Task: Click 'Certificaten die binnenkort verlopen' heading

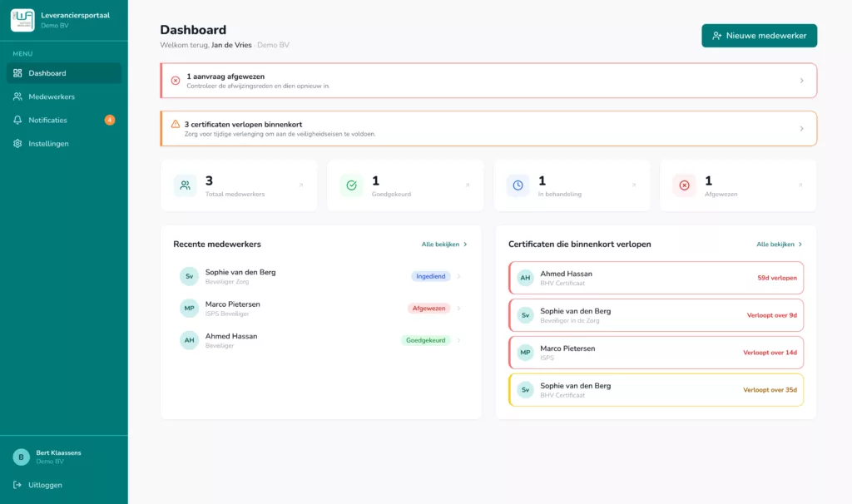Action: pyautogui.click(x=579, y=245)
